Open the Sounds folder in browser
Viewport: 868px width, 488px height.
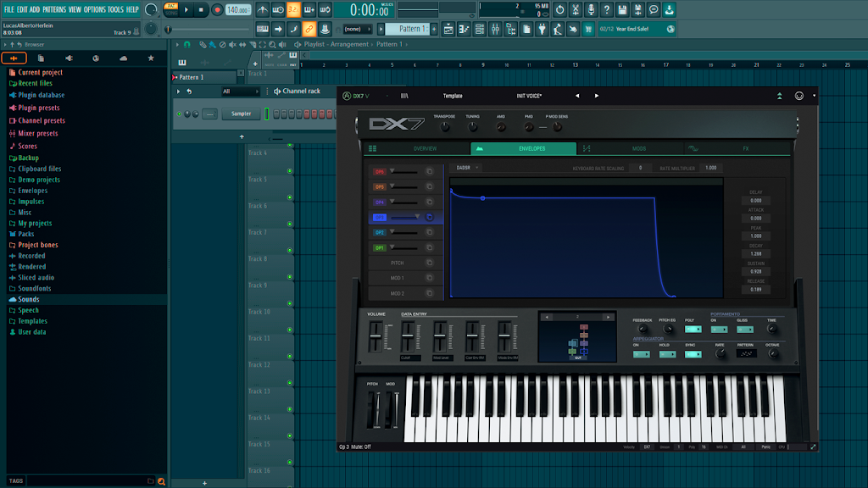[28, 299]
